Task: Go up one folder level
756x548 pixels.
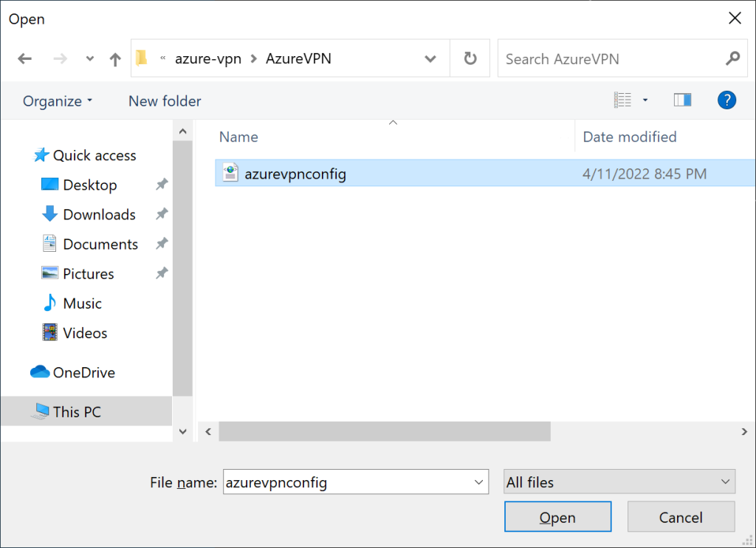Action: click(115, 59)
